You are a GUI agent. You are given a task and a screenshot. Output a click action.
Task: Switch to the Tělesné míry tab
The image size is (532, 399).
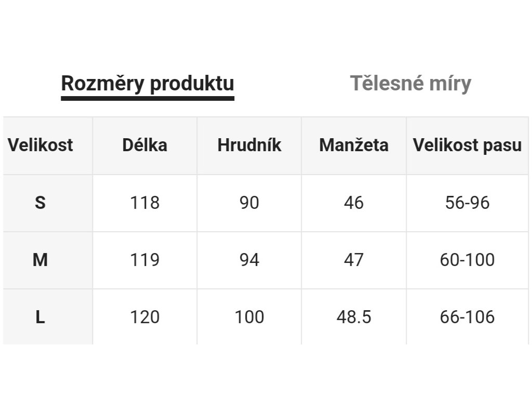[x=410, y=84]
